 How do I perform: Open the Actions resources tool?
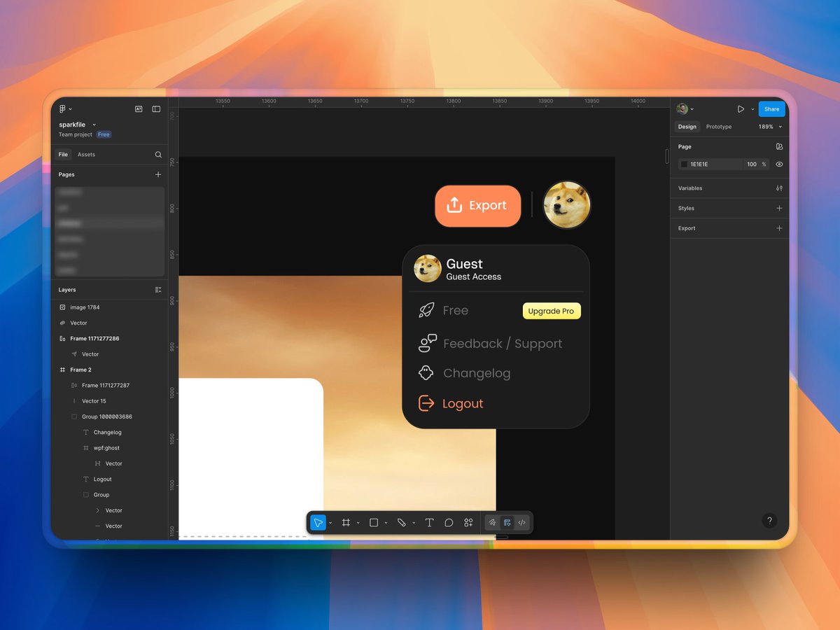[468, 523]
